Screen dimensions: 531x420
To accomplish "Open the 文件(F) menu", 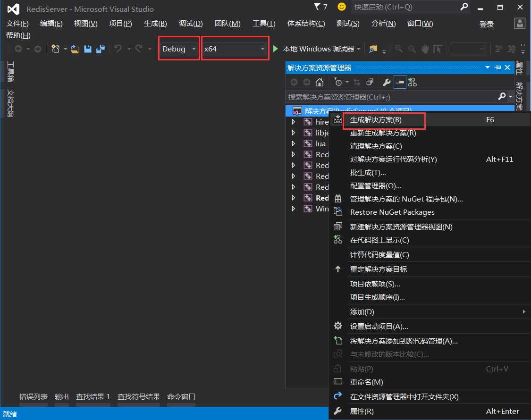I will pos(17,24).
